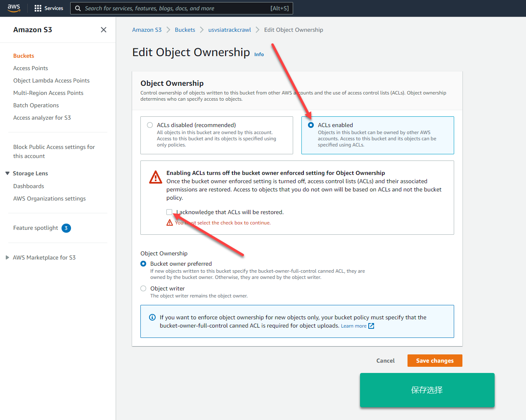Open the usvsiatrackcrawl breadcrumb link
Viewport: 526px width, 420px height.
point(229,29)
